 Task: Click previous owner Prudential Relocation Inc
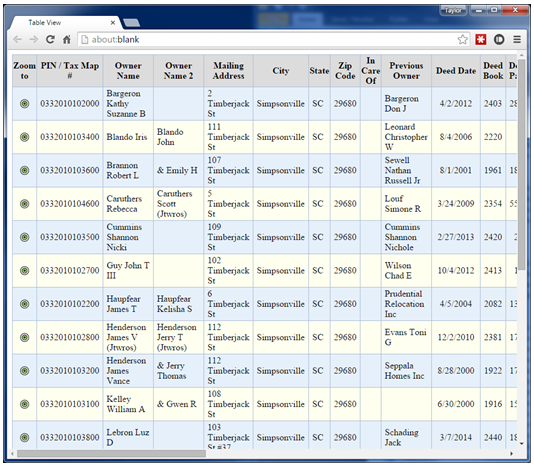point(406,304)
